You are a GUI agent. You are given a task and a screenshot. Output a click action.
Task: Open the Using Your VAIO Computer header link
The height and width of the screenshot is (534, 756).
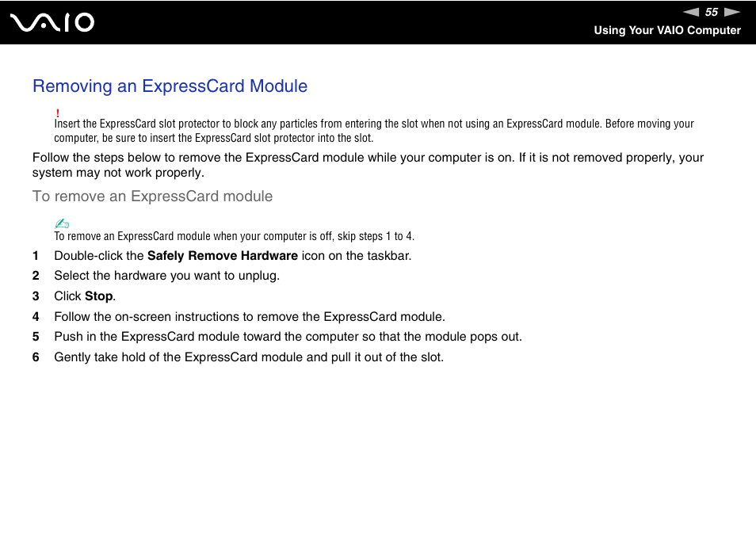[x=667, y=30]
